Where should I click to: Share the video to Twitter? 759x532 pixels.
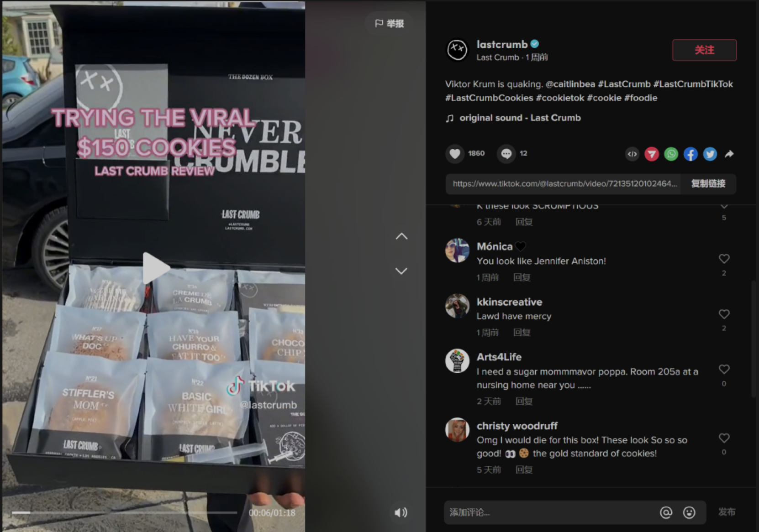coord(710,154)
